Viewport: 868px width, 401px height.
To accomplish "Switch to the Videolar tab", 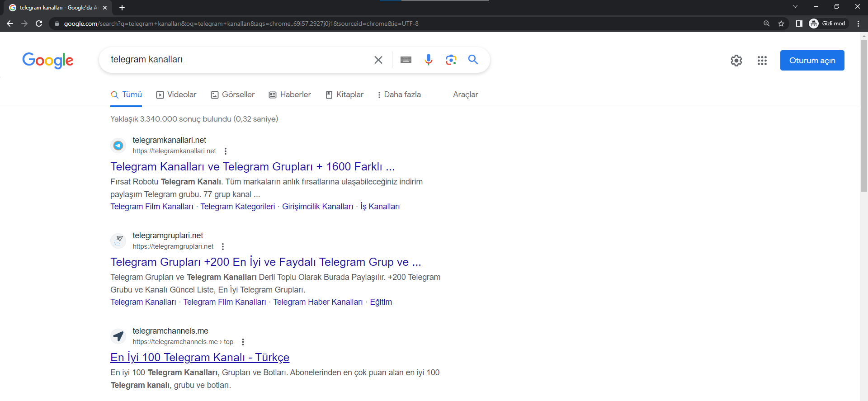I will pyautogui.click(x=176, y=94).
